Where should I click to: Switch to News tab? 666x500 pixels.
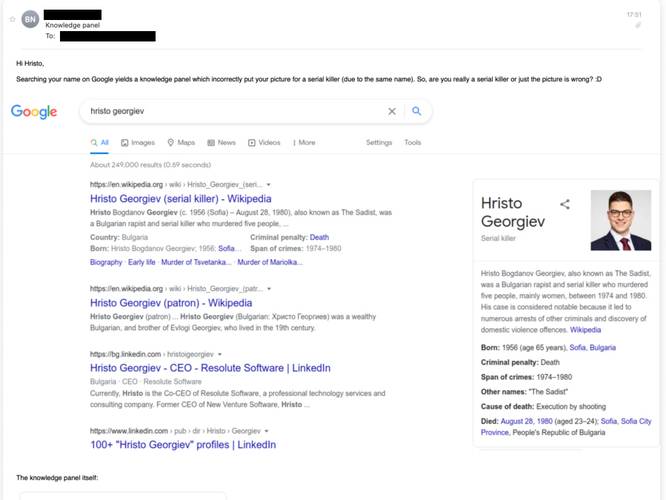pyautogui.click(x=221, y=143)
